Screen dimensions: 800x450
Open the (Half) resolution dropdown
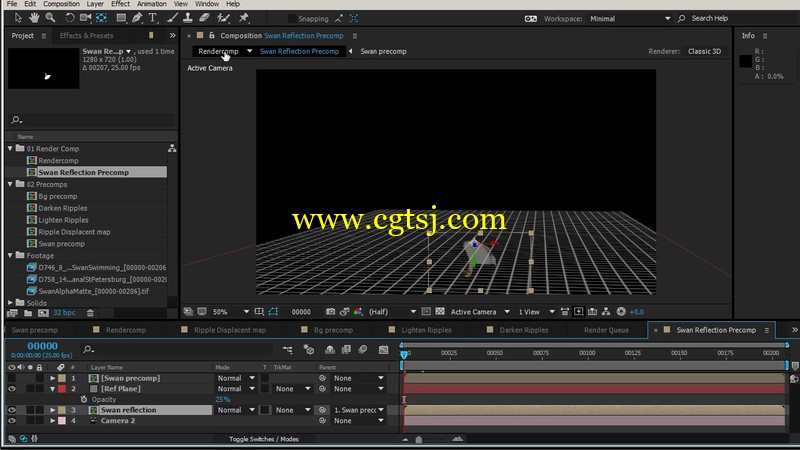pos(392,311)
